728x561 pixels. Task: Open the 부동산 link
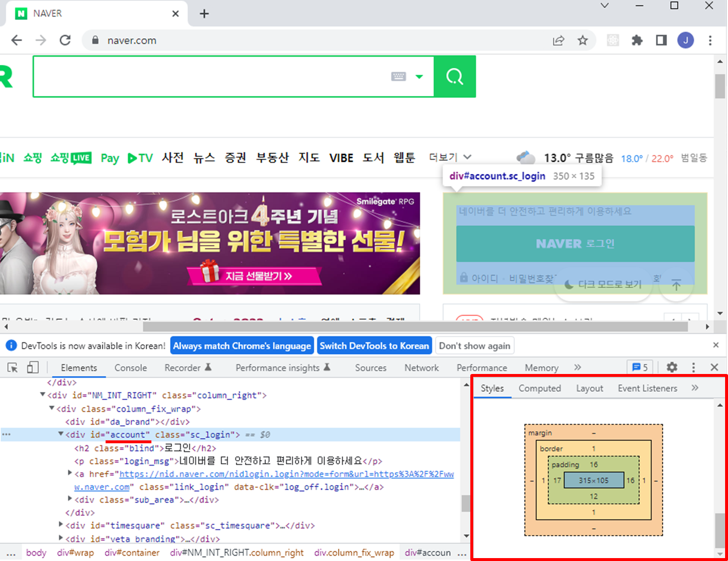[x=272, y=158]
